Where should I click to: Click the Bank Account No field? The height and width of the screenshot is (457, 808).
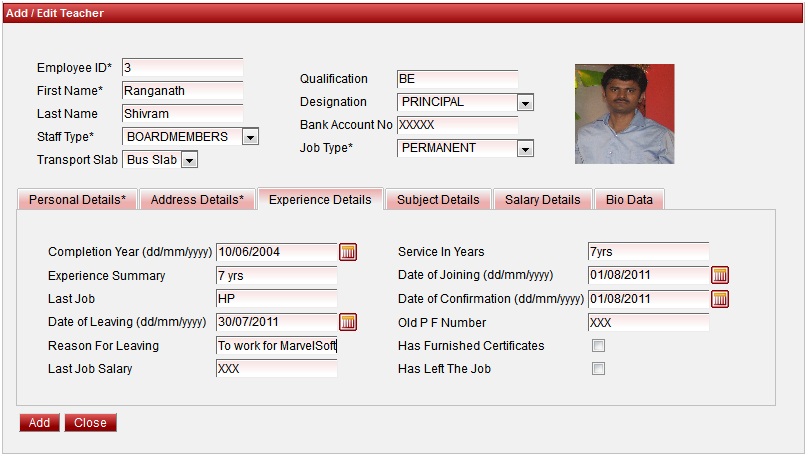click(457, 125)
